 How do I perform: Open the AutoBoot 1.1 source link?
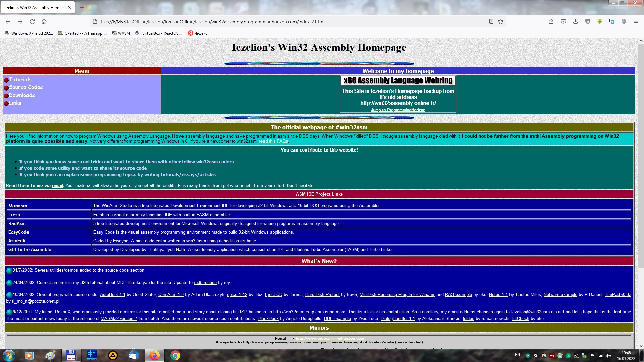(112, 295)
